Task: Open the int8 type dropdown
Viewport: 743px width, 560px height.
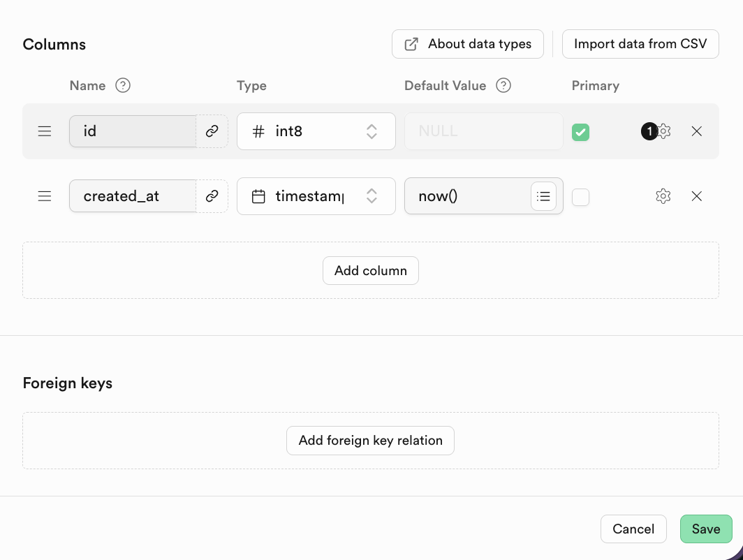Action: (x=316, y=131)
